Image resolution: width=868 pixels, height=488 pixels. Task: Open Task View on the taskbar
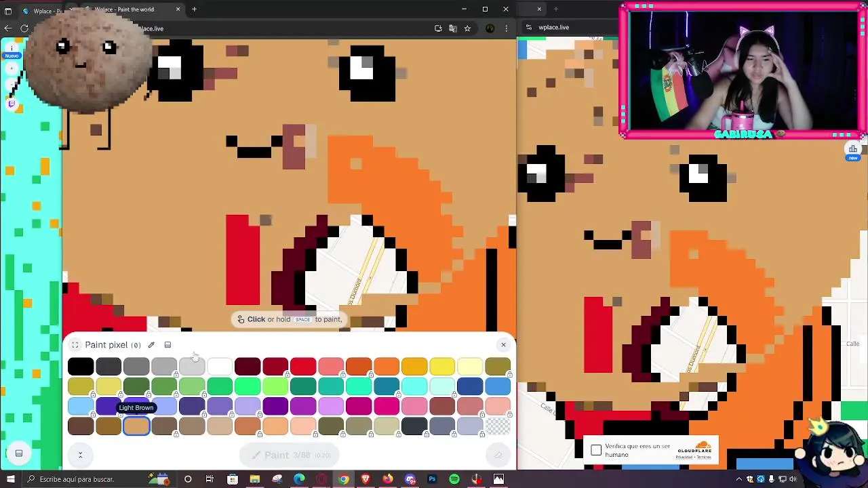coord(210,479)
